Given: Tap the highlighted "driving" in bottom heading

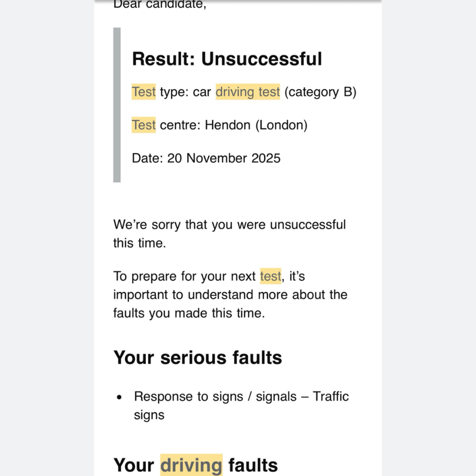Looking at the screenshot, I should point(191,465).
